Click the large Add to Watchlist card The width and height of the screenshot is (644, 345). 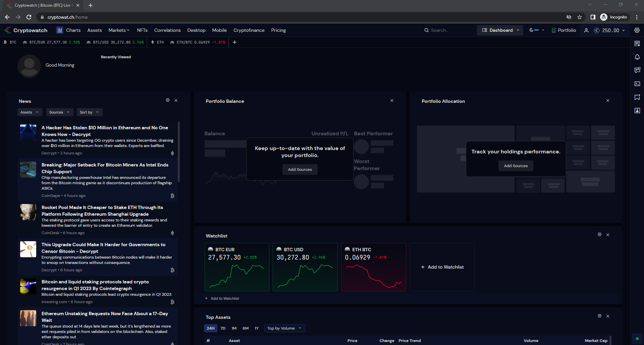442,267
